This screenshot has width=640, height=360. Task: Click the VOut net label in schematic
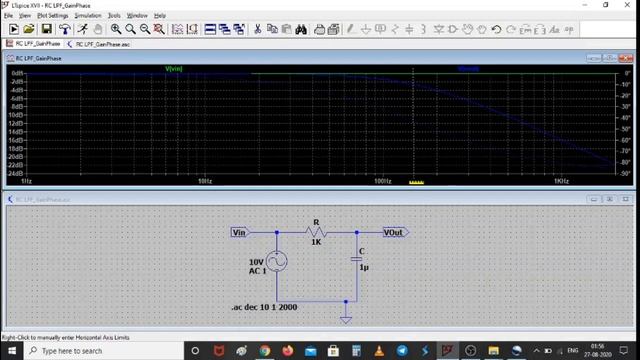pos(396,232)
